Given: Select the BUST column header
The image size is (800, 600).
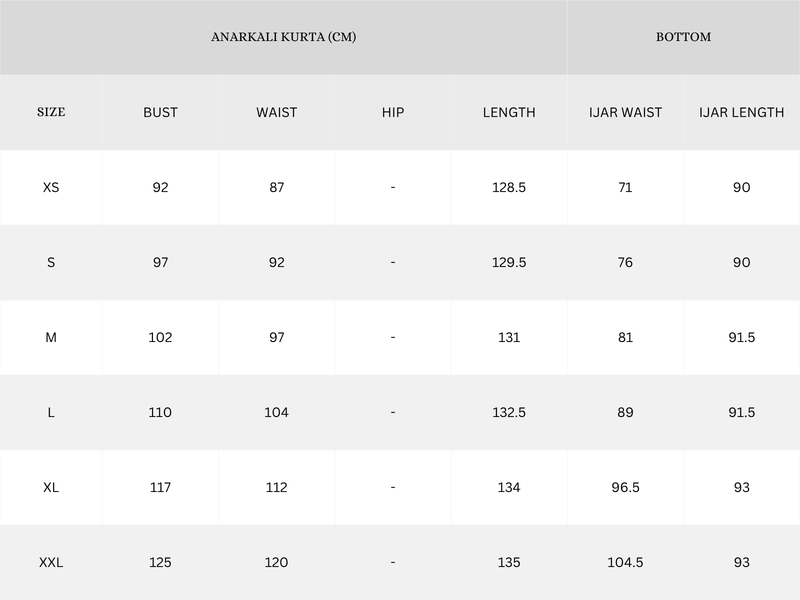Looking at the screenshot, I should (x=160, y=112).
